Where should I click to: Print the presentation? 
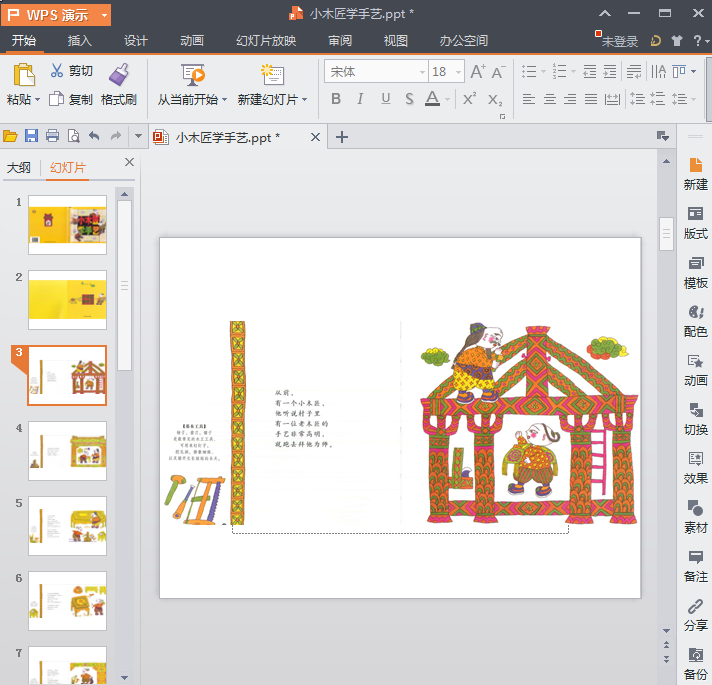coord(52,136)
